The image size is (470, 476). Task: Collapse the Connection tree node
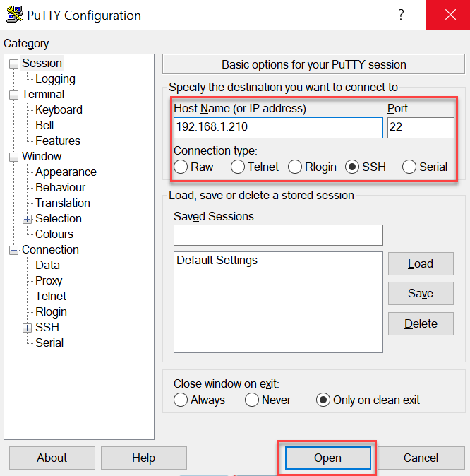(13, 251)
